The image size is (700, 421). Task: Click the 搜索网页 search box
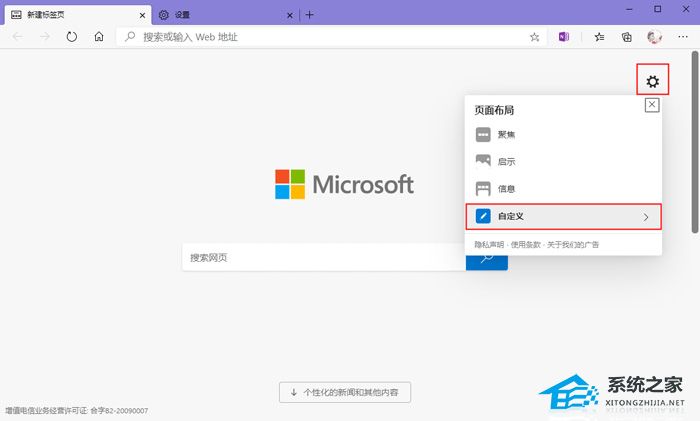324,257
